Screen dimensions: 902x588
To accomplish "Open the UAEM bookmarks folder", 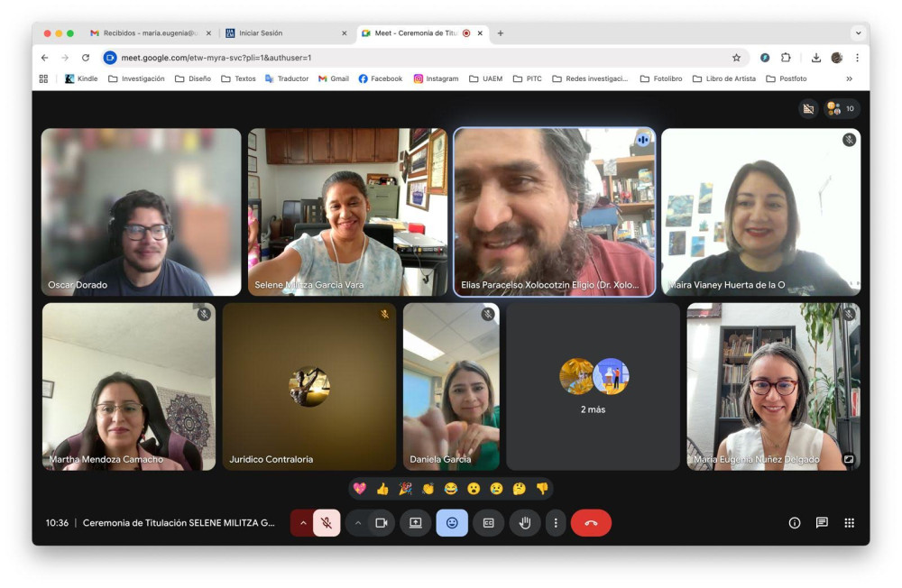I will pyautogui.click(x=486, y=78).
